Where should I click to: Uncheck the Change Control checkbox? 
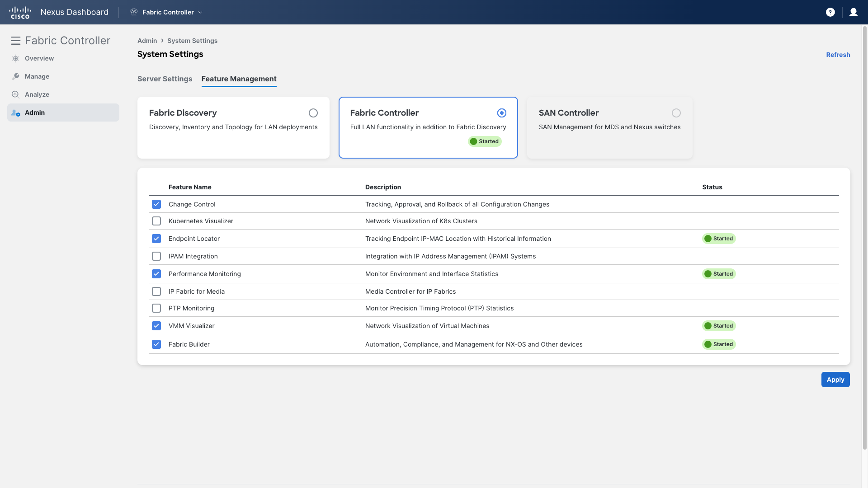(x=156, y=204)
